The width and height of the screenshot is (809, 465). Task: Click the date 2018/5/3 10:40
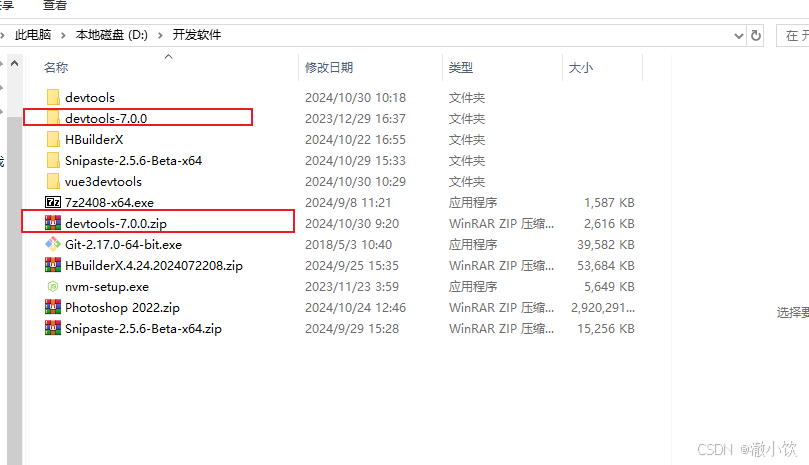tap(348, 245)
